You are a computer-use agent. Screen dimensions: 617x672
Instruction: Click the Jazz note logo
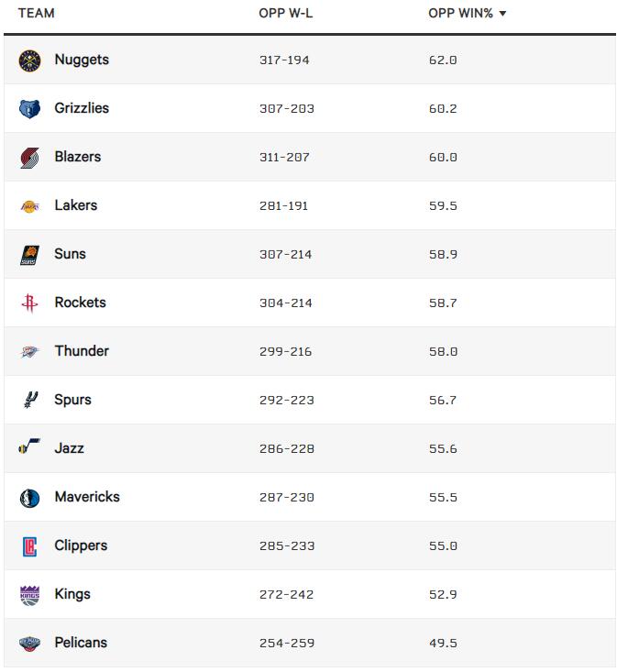tap(29, 449)
